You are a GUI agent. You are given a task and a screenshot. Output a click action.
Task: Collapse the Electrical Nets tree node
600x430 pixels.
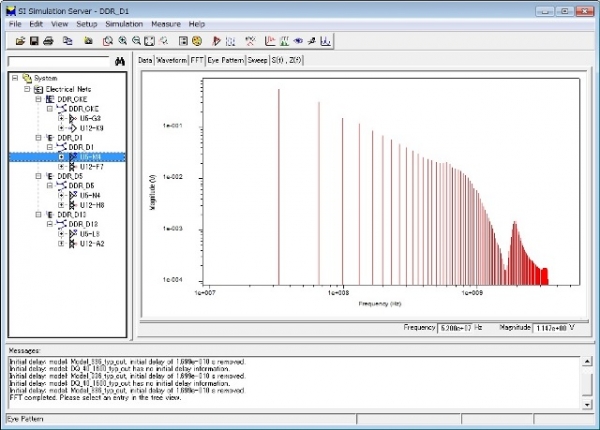(x=25, y=88)
